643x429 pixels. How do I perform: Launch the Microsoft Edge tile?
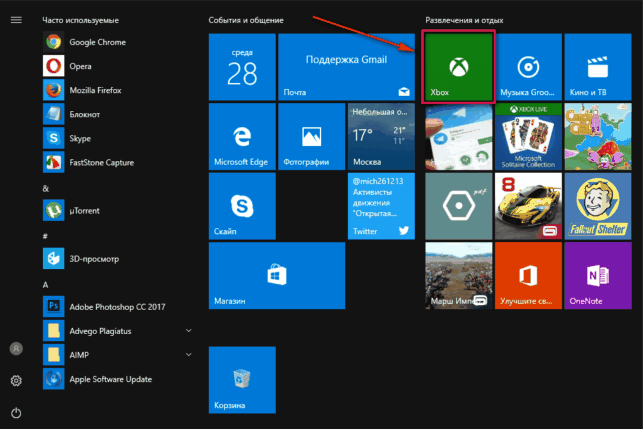pos(242,137)
